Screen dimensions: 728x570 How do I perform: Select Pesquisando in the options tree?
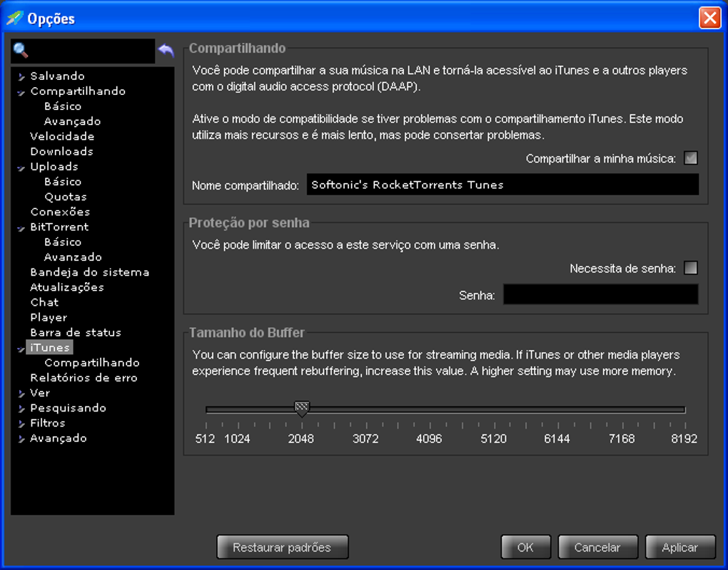tap(69, 409)
